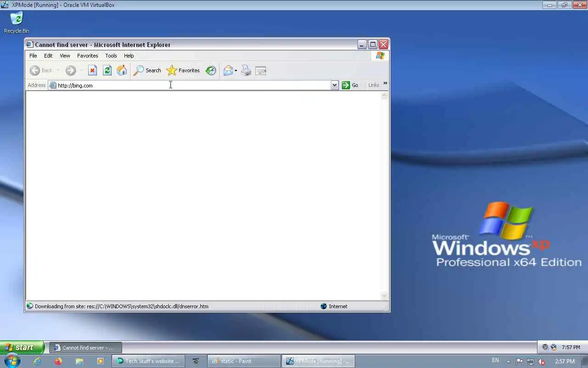588x368 pixels.
Task: Open the Back history dropdown arrow
Action: [58, 70]
